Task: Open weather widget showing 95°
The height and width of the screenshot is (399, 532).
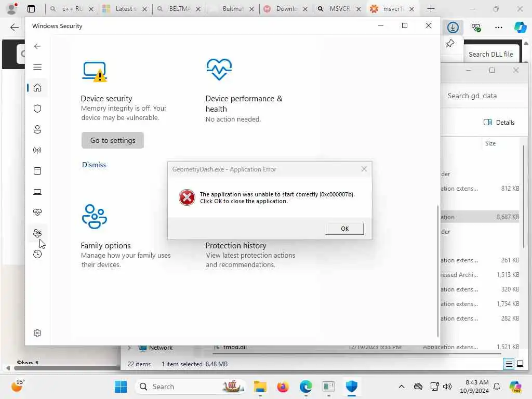Action: point(18,386)
